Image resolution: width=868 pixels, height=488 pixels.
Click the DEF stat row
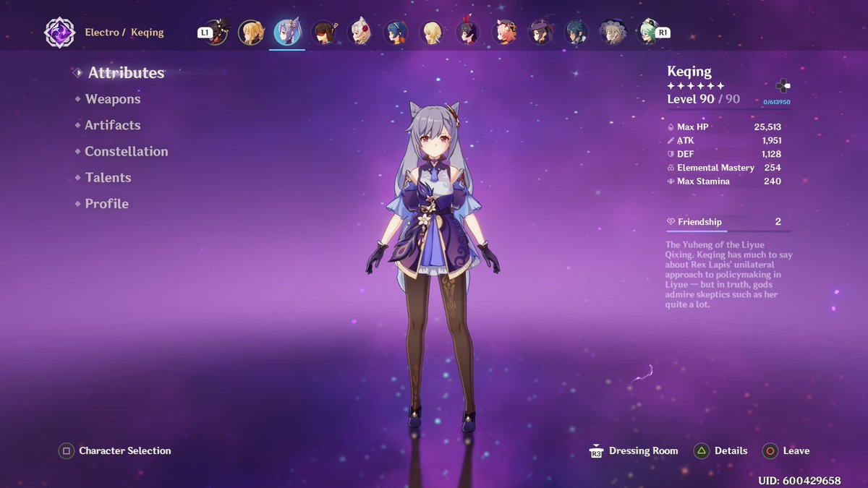click(724, 154)
